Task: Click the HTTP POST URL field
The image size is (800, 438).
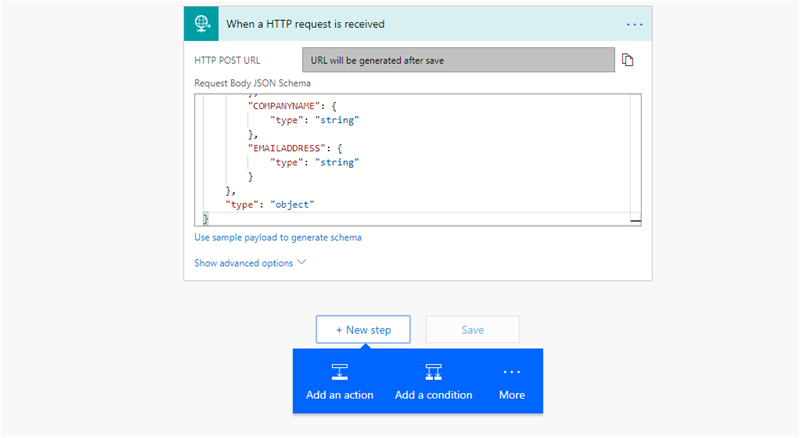Action: 458,60
